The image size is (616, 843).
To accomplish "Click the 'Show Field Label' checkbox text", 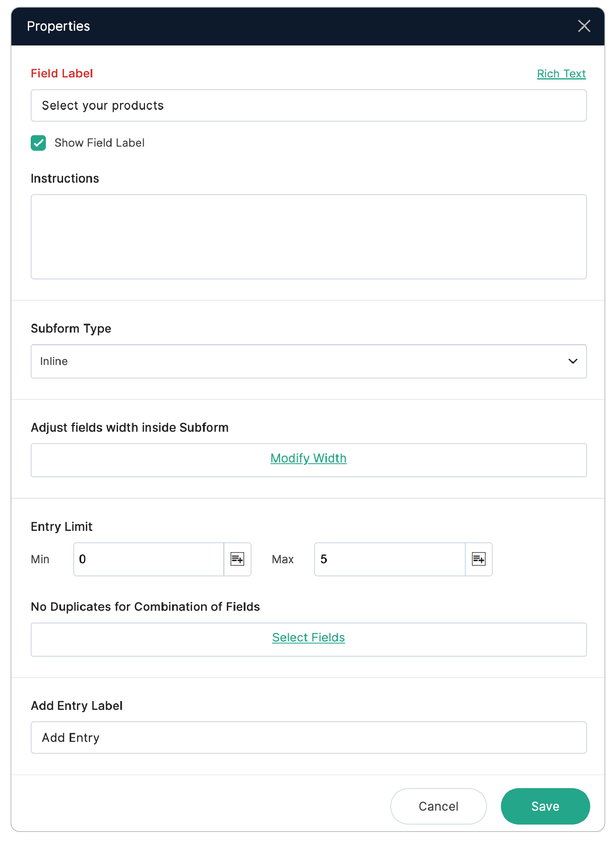I will coord(99,143).
